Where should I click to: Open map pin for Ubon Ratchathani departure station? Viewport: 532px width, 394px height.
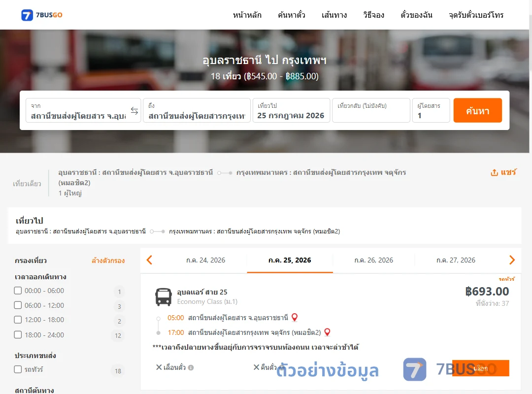295,317
